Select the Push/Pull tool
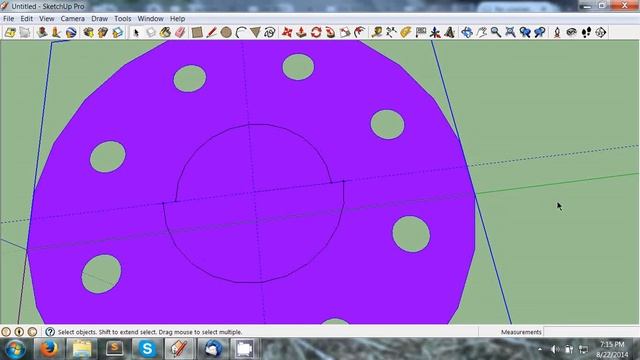 (301, 32)
